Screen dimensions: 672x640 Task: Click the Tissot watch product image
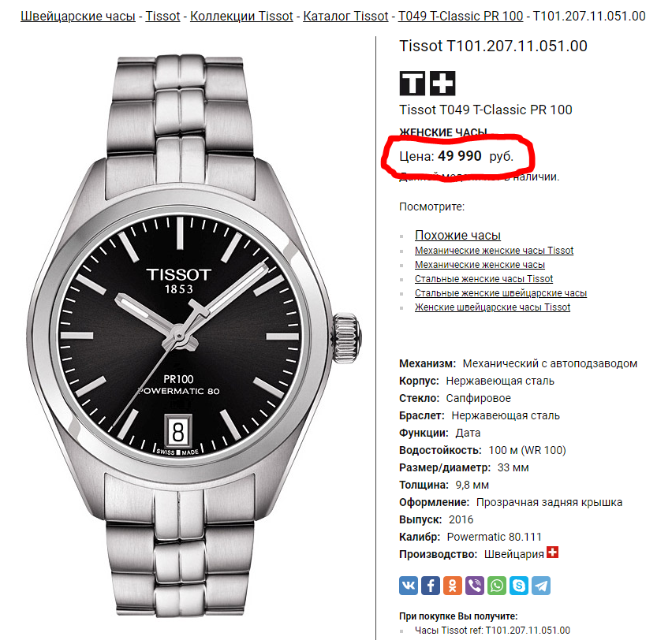[x=194, y=337]
